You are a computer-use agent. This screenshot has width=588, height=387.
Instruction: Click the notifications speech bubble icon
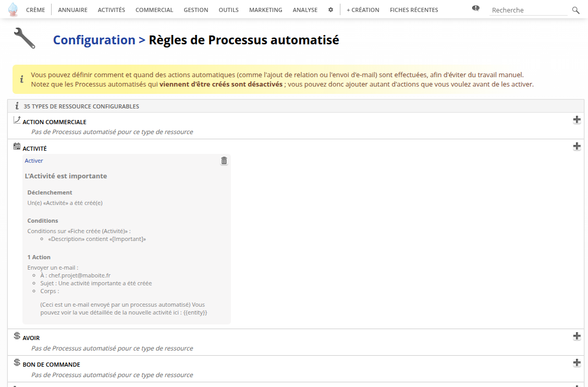tap(475, 8)
